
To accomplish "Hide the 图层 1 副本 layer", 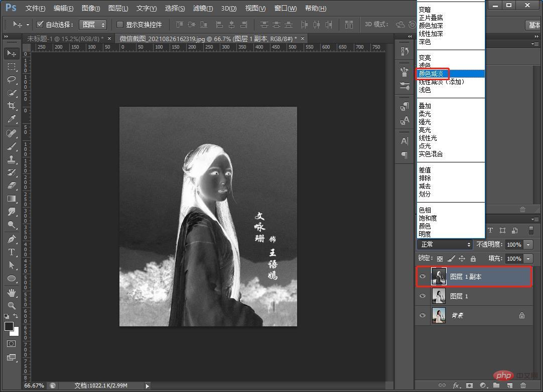I will (423, 276).
